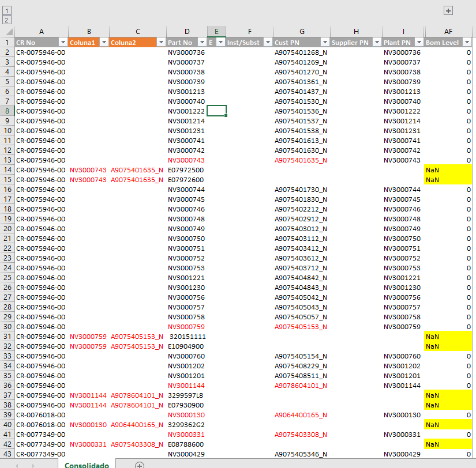Open Coluna2 filter dropdown

(x=161, y=42)
